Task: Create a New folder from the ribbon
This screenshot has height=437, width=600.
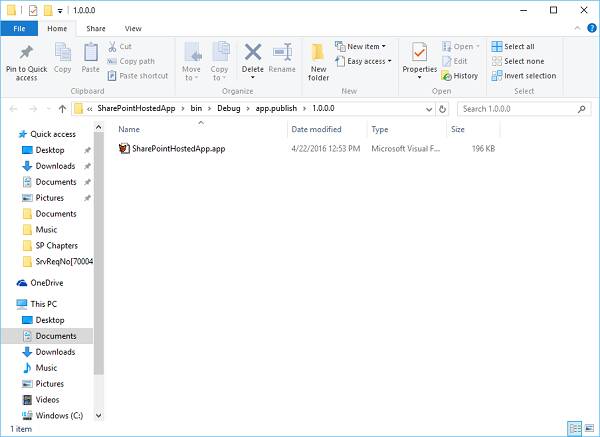Action: coord(318,62)
